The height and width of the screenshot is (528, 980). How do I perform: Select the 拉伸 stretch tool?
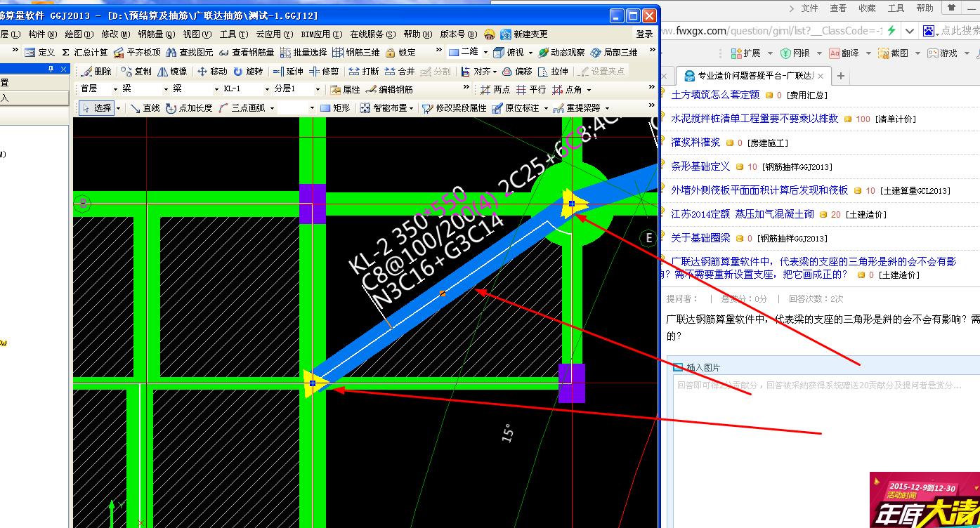pos(553,72)
